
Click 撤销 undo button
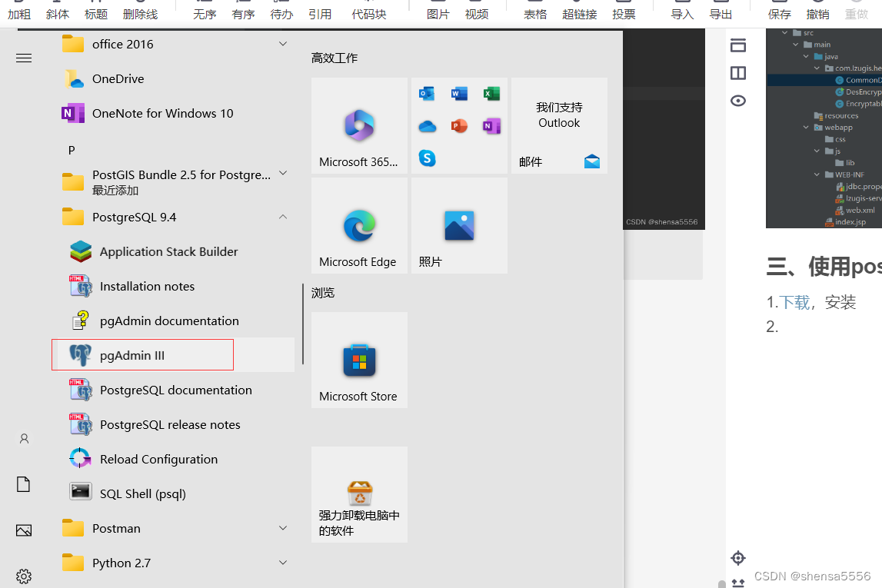point(818,14)
